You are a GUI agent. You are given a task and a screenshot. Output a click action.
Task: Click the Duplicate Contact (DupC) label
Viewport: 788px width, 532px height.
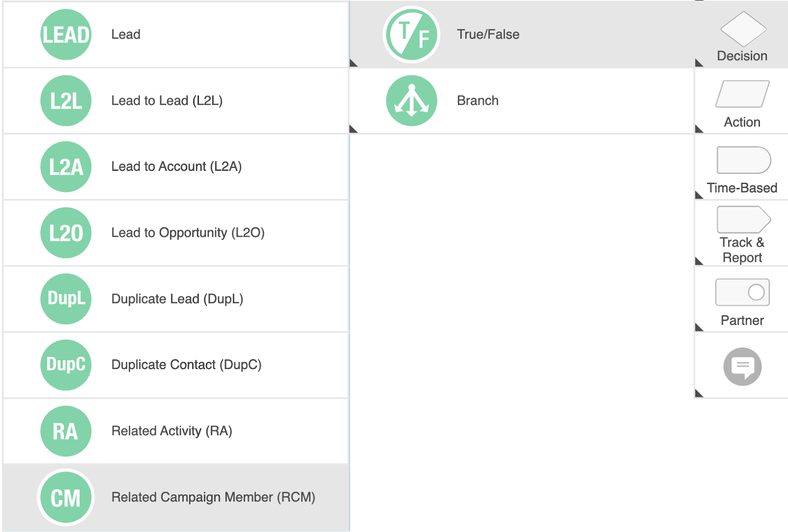click(x=186, y=365)
